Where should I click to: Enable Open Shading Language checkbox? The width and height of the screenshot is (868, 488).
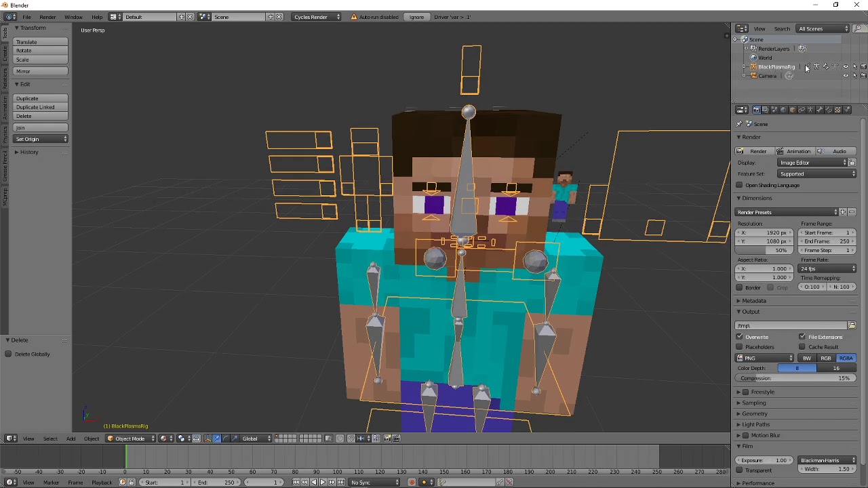pos(740,185)
